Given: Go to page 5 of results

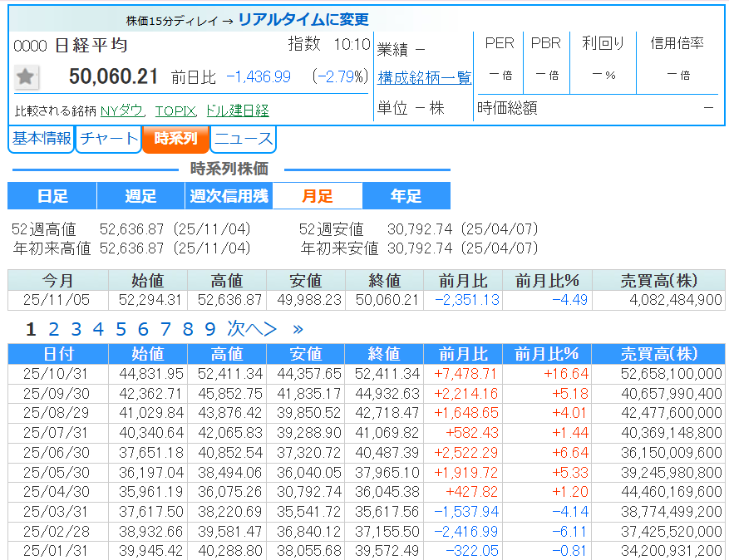Looking at the screenshot, I should 121,329.
